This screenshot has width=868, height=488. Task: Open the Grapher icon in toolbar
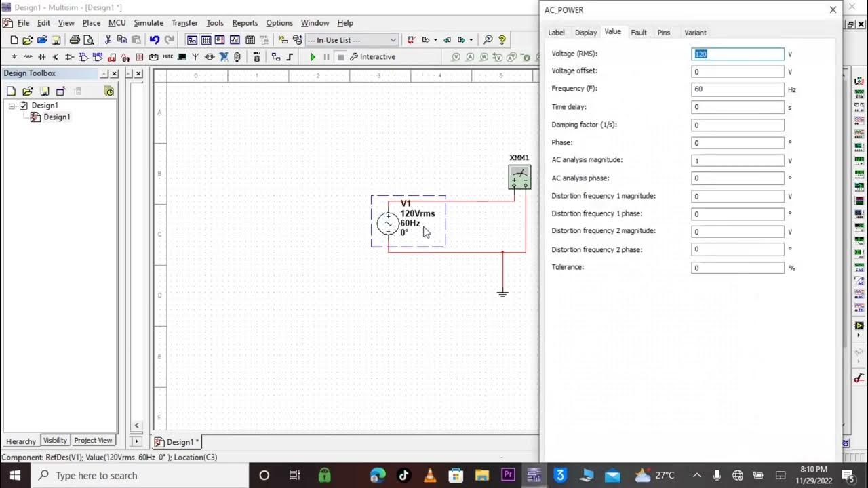point(235,40)
